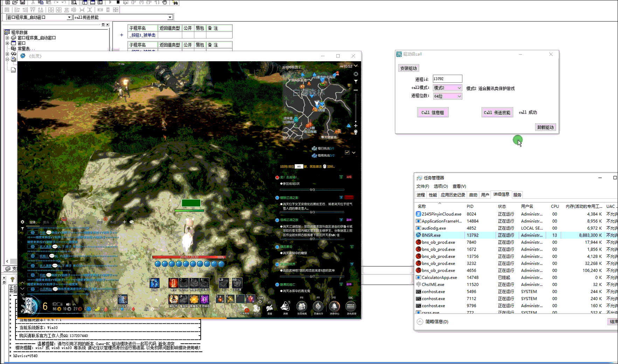Click the Stop icon in the IDE toolbar

coord(118,2)
